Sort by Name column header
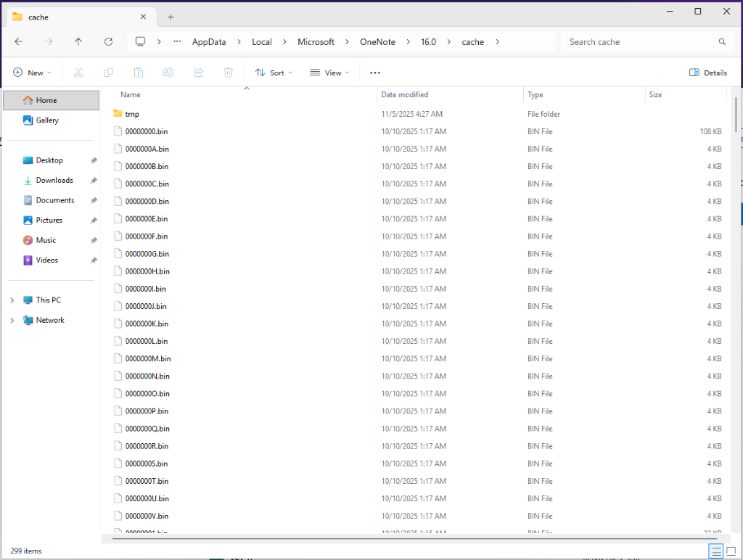 [x=131, y=95]
